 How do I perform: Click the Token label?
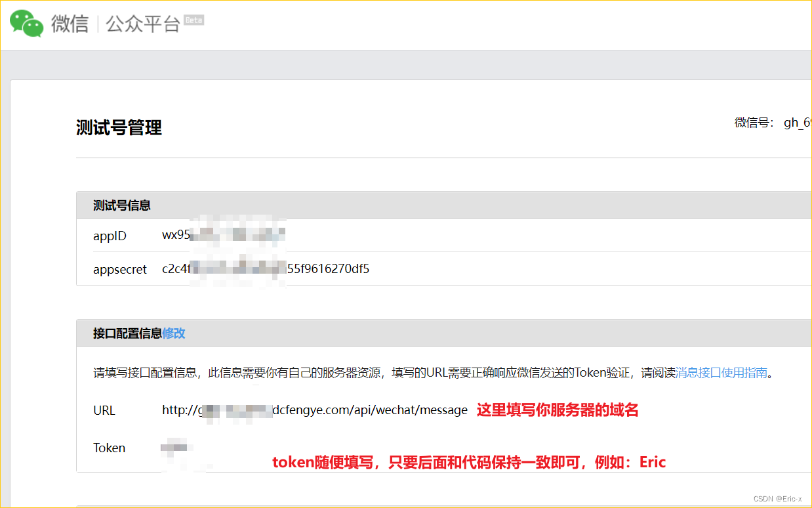click(x=109, y=448)
